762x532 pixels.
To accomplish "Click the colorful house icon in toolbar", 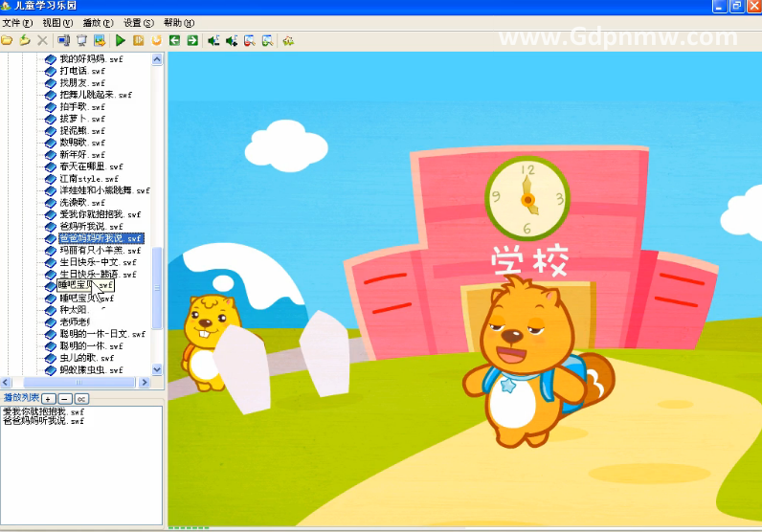I will coord(289,40).
